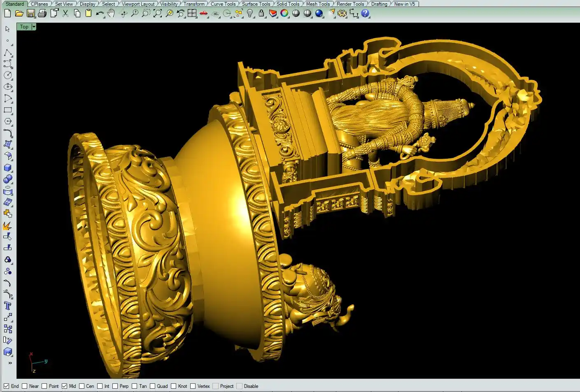
Task: Open the Mesh Tools tab
Action: [318, 4]
